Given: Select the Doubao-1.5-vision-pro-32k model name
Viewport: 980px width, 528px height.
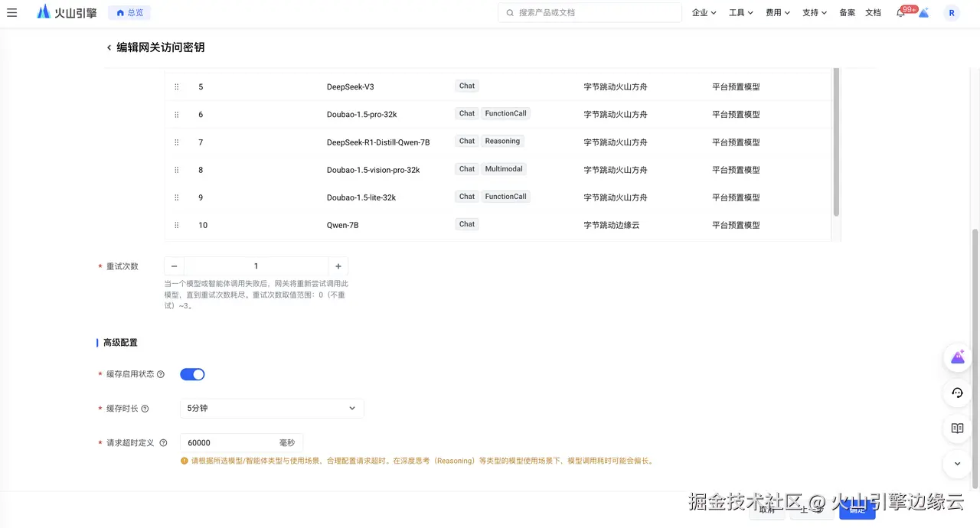Looking at the screenshot, I should pos(373,170).
